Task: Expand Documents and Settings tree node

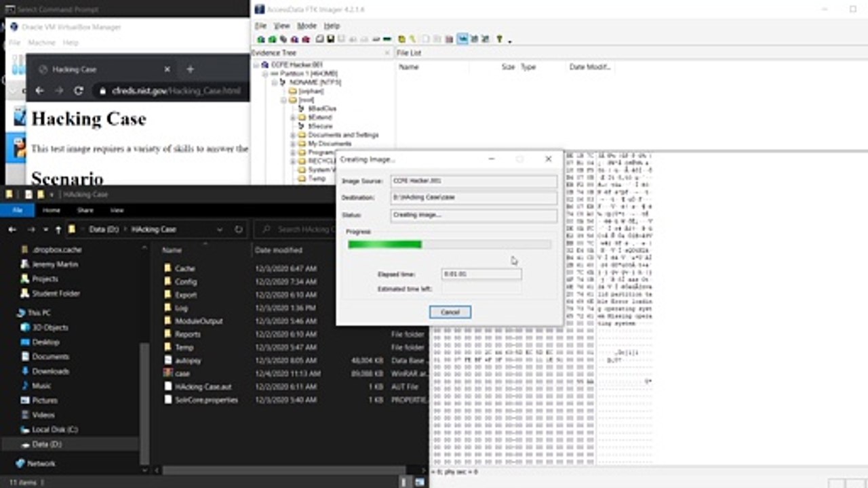Action: (x=293, y=135)
